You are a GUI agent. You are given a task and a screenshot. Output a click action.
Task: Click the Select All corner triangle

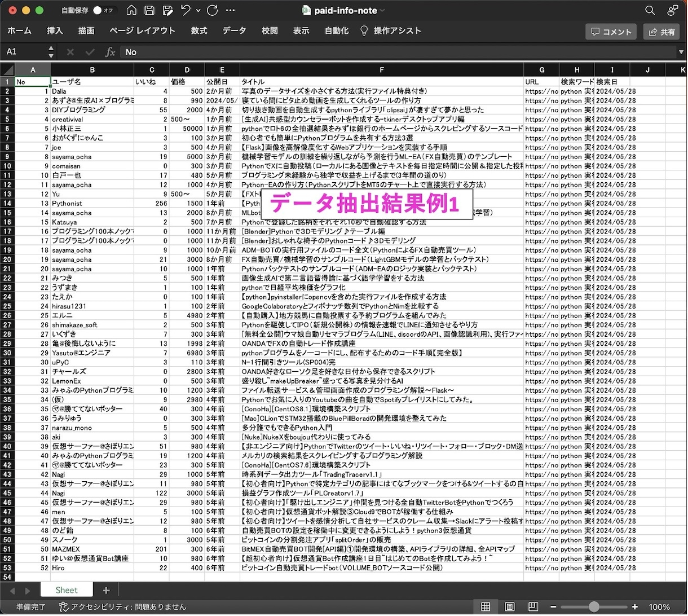tap(8, 70)
